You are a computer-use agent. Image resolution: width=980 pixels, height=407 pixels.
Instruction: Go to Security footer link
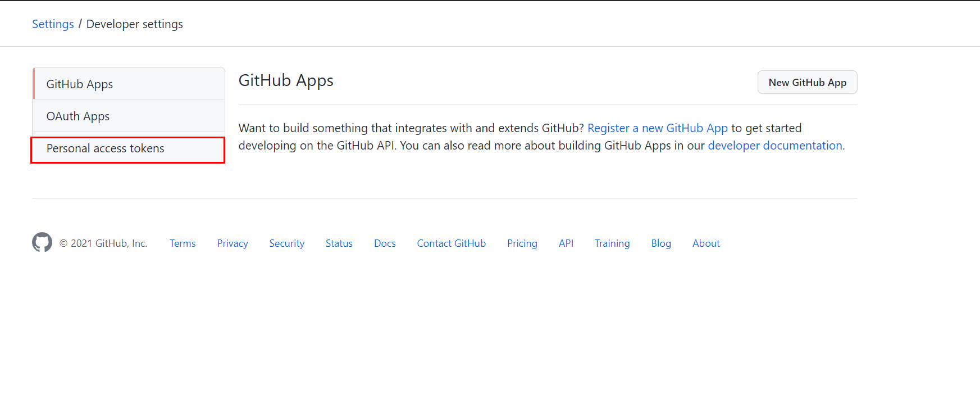286,243
